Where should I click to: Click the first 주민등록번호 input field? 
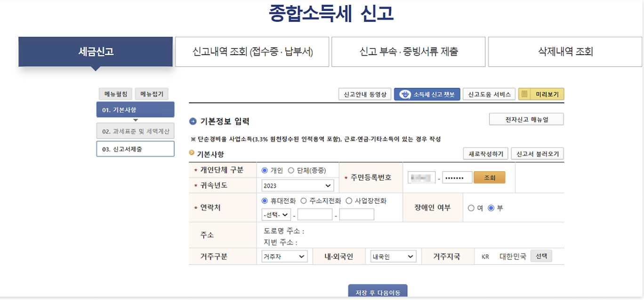pos(422,177)
